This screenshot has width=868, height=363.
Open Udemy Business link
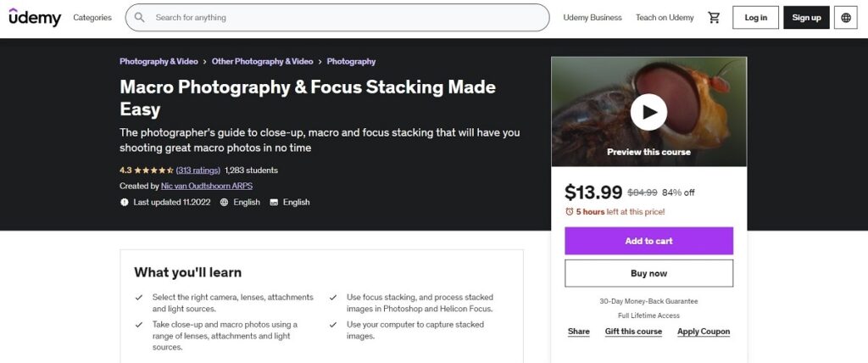coord(593,18)
